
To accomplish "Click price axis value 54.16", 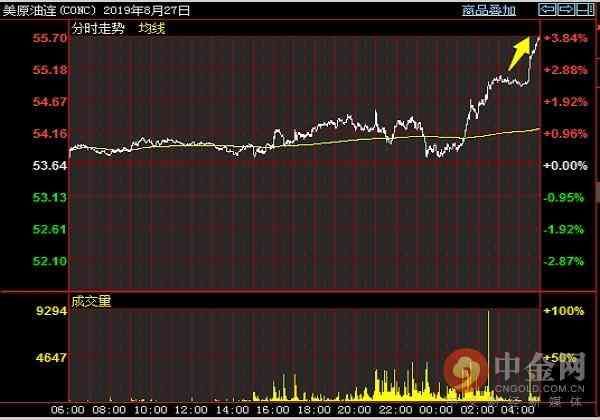I will [50, 133].
